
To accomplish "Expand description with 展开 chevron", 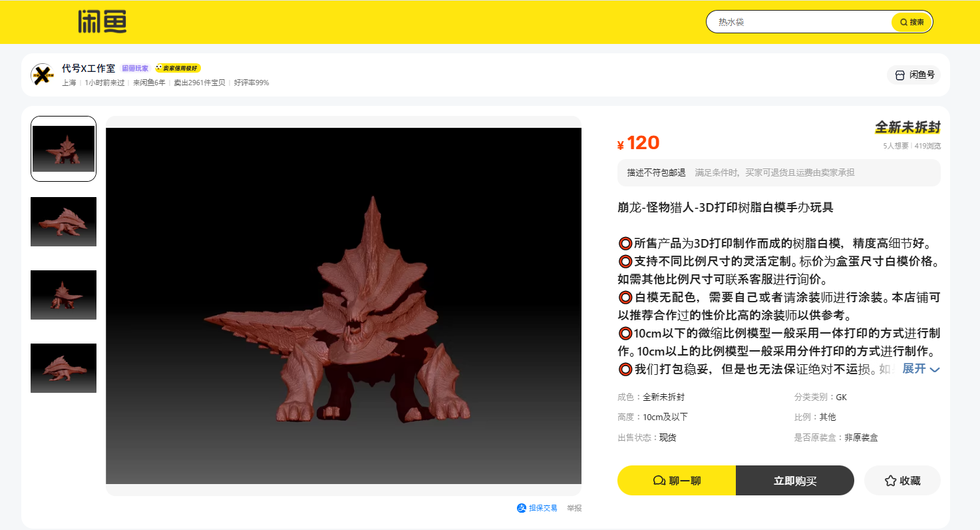I will click(x=921, y=369).
